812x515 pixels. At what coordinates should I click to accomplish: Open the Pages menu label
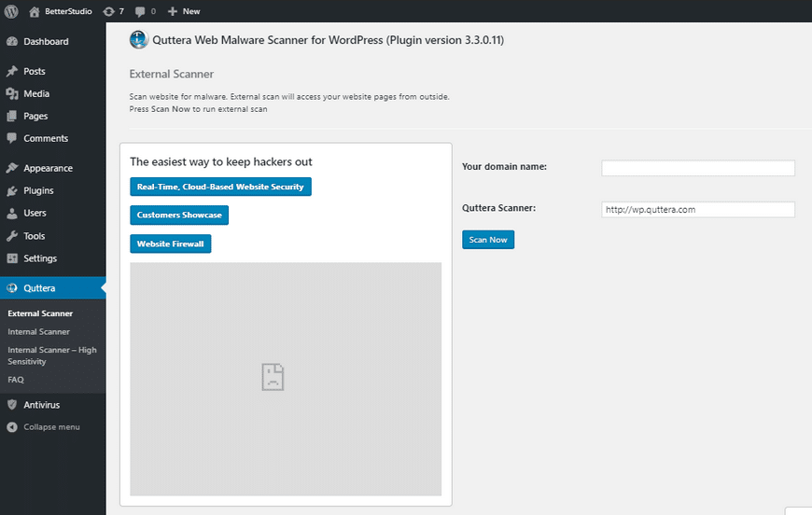click(35, 116)
